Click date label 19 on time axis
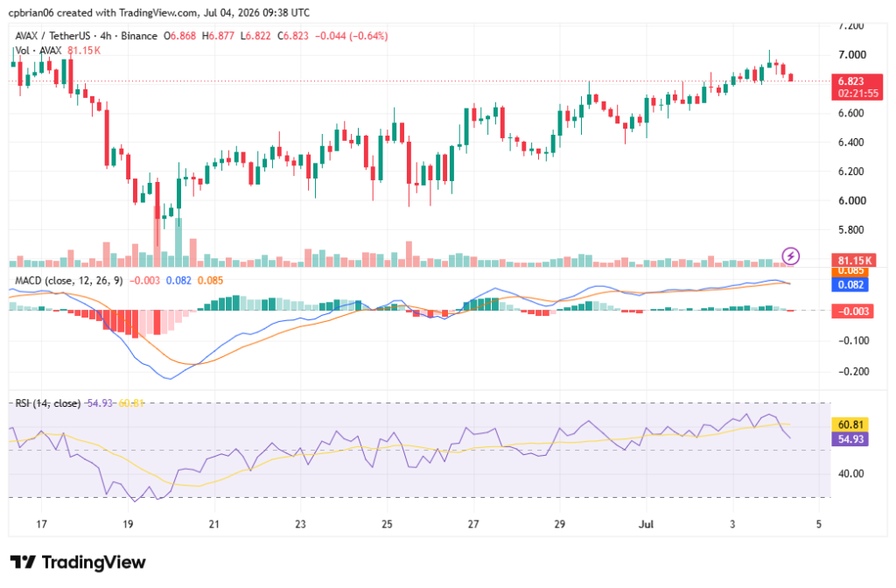The width and height of the screenshot is (896, 588). coord(128,524)
